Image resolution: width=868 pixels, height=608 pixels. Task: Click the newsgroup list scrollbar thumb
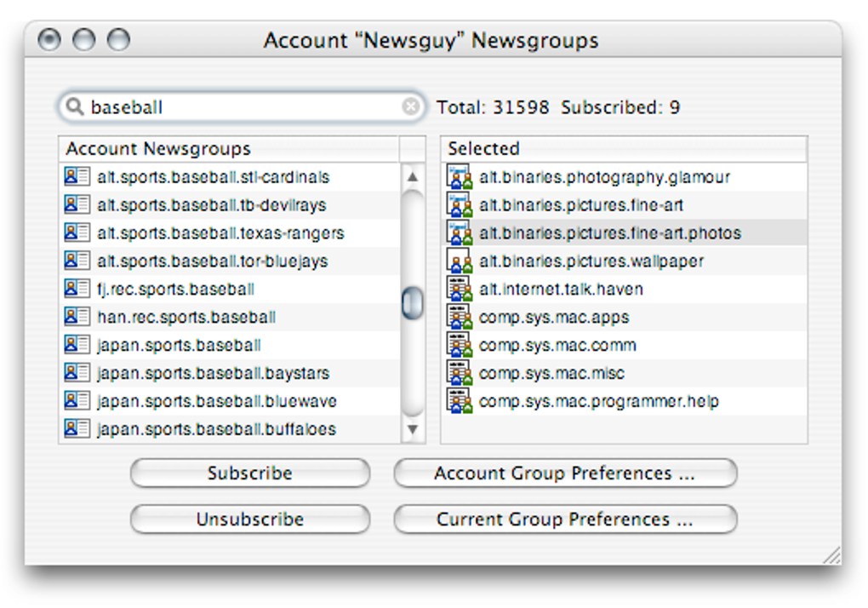pyautogui.click(x=413, y=303)
